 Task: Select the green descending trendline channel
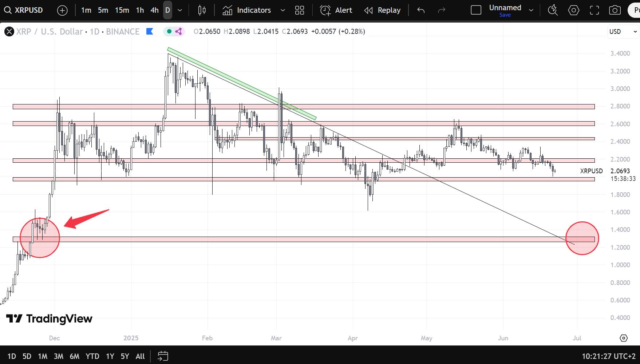242,83
